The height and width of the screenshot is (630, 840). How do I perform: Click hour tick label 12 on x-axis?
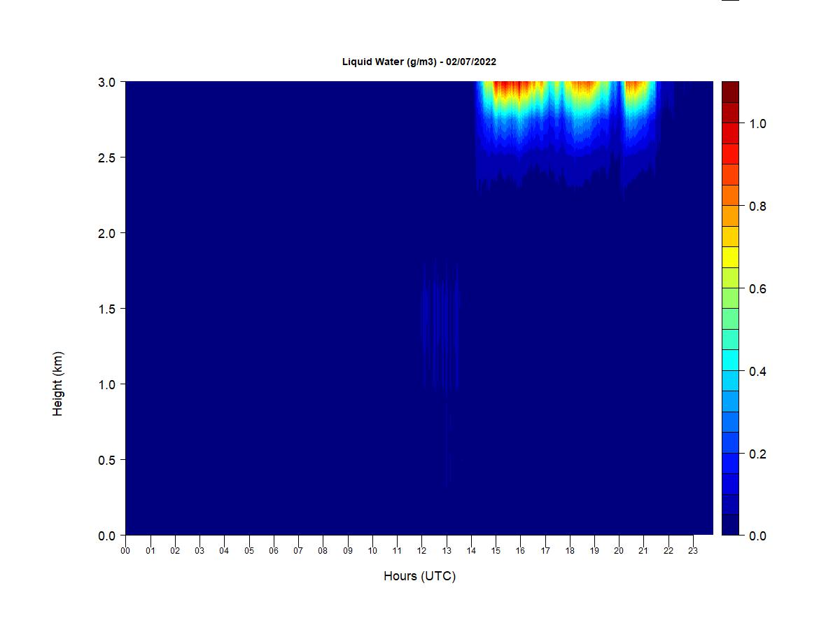pos(421,551)
